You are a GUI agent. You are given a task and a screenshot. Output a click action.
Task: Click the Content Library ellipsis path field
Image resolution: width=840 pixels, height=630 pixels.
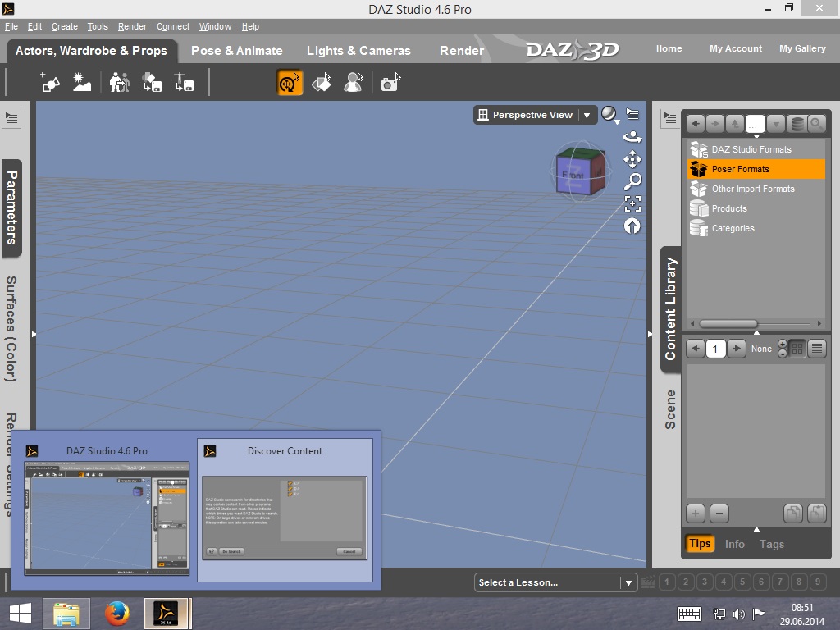tap(756, 124)
